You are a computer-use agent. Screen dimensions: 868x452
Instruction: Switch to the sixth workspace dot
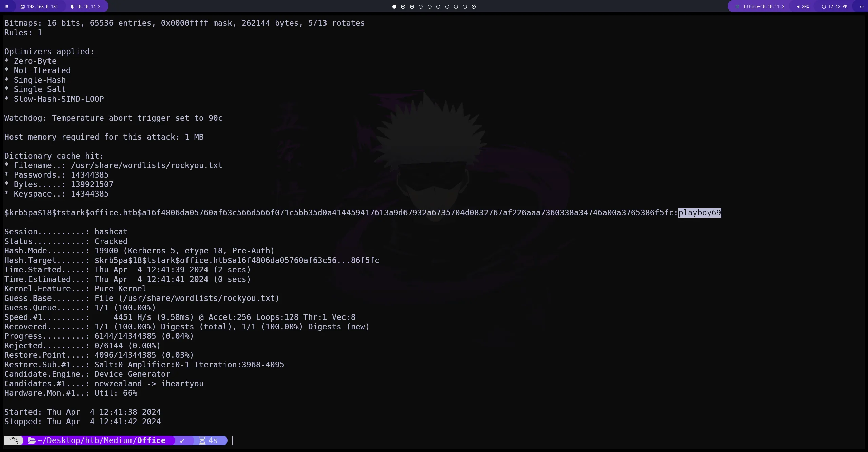coord(438,7)
